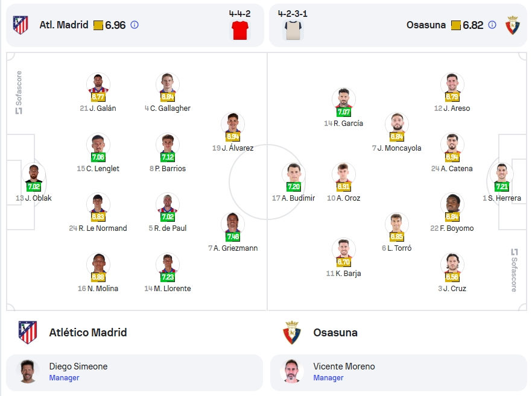Open J. Oblak's goalkeeper avatar

tap(34, 174)
